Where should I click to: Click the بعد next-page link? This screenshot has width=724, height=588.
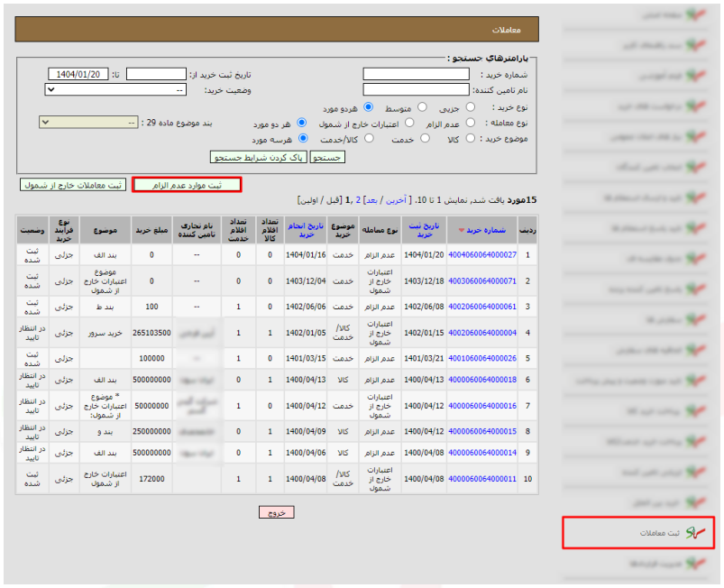pos(371,200)
